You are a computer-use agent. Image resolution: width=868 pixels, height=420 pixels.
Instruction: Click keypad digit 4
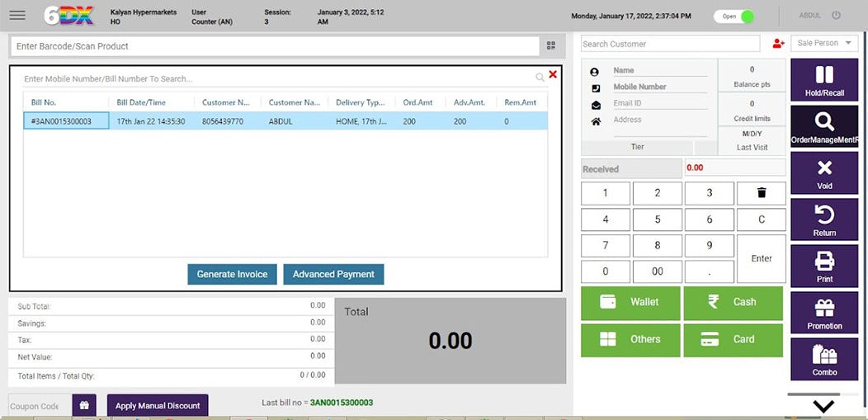click(x=605, y=219)
